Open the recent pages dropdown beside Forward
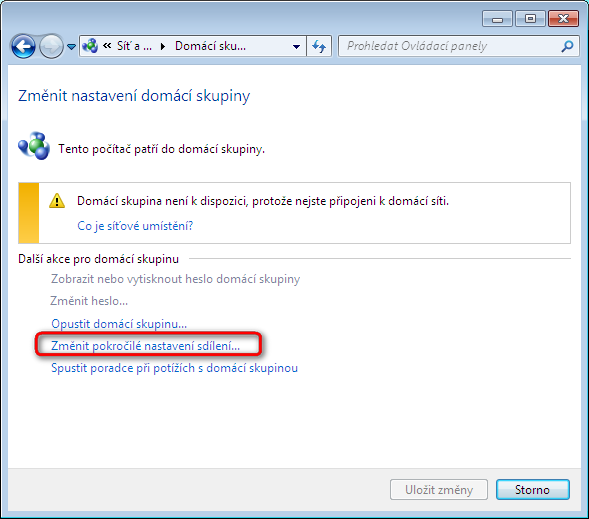Image resolution: width=589 pixels, height=519 pixels. point(71,47)
